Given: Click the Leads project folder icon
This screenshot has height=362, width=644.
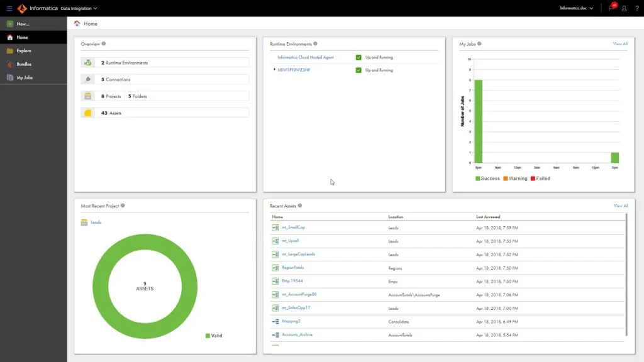Looking at the screenshot, I should (84, 222).
